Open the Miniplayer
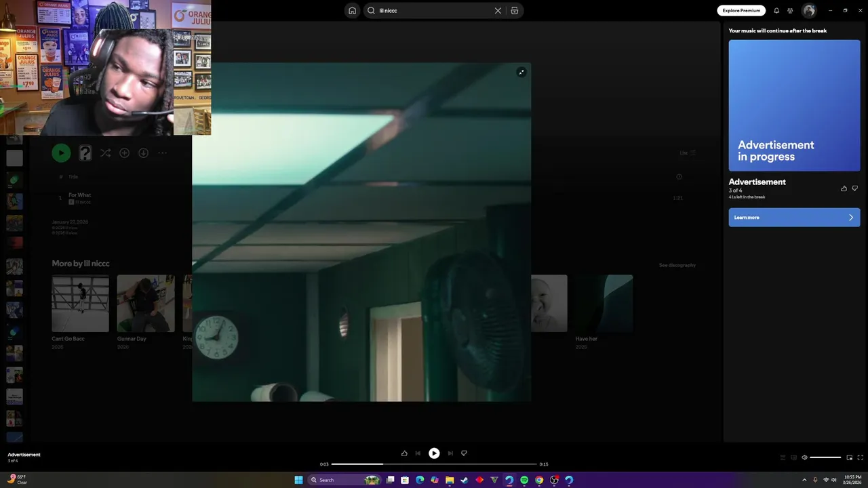This screenshot has height=488, width=868. 849,457
